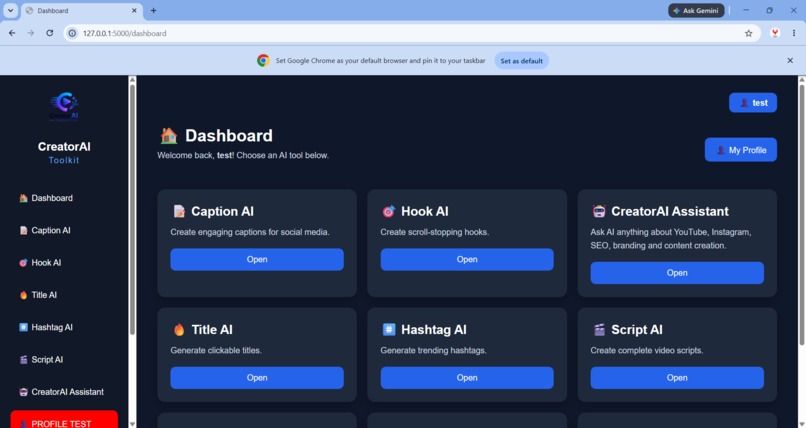Open Hook AI from the sidebar
806x428 pixels.
(40, 263)
